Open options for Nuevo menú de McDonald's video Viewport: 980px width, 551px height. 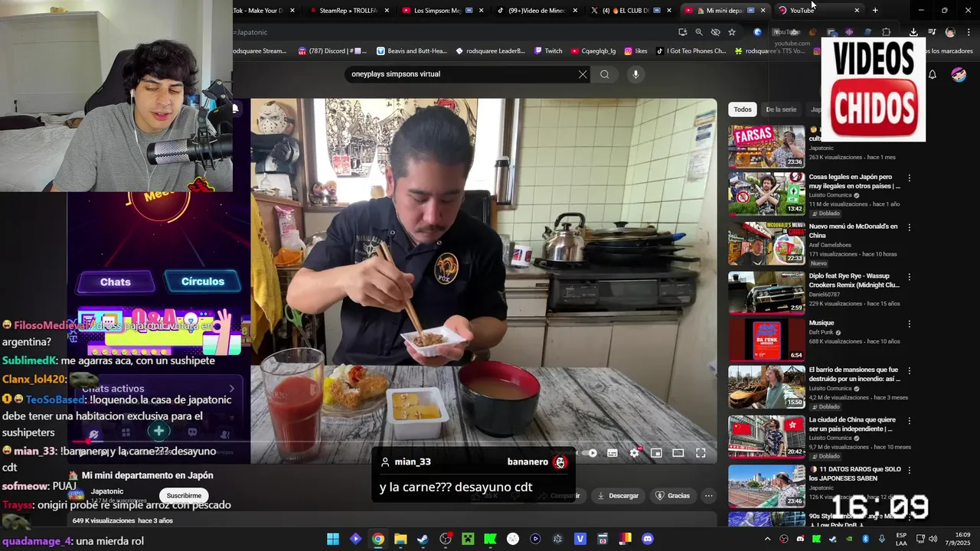coord(910,227)
